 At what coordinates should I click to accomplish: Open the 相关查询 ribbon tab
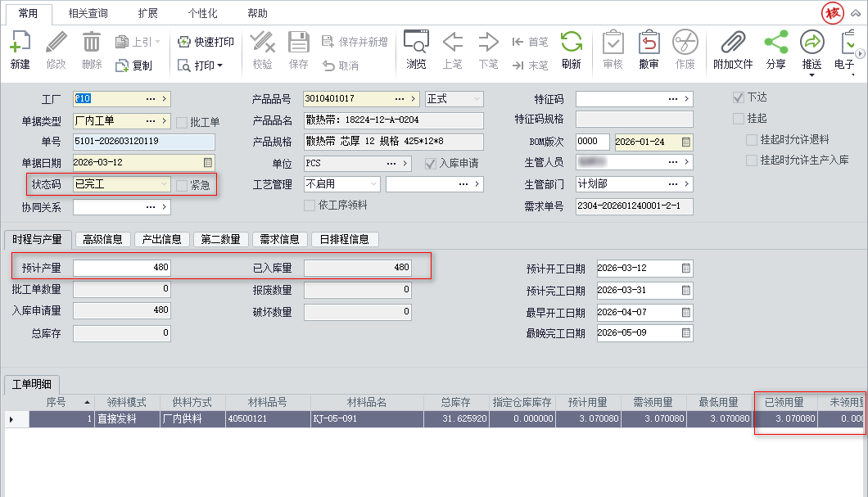pyautogui.click(x=88, y=13)
